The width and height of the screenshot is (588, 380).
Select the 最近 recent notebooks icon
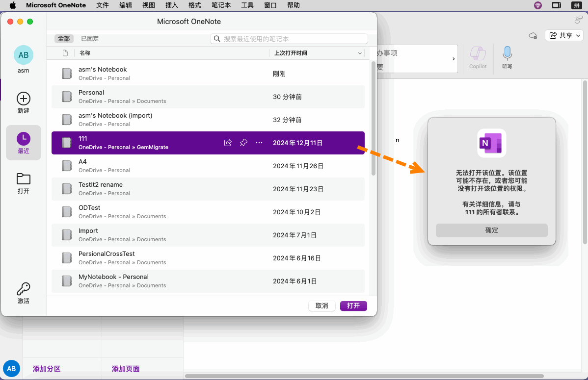[x=23, y=139]
